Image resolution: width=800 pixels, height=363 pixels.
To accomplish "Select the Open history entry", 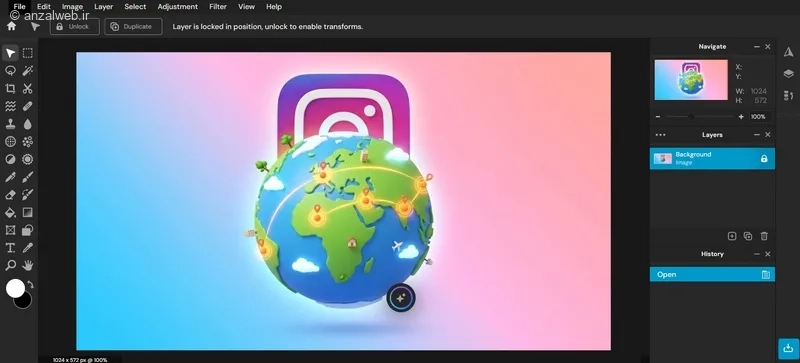I will pyautogui.click(x=712, y=274).
